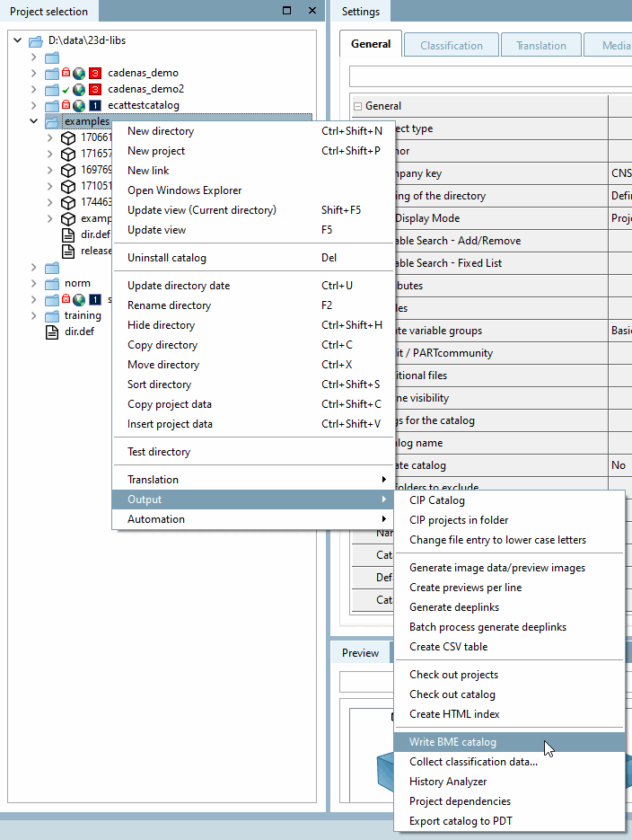Image resolution: width=632 pixels, height=840 pixels.
Task: Choose Update view (Current directory)
Action: click(252, 210)
